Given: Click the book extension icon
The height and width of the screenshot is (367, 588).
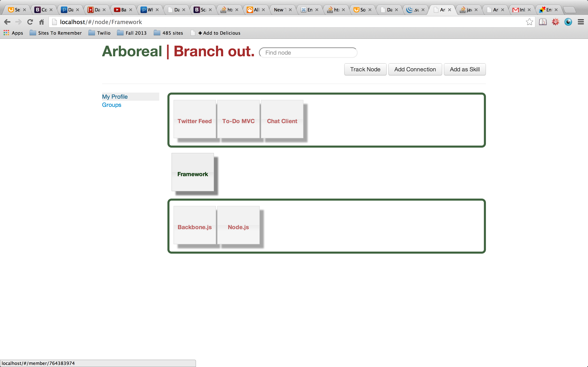Looking at the screenshot, I should (542, 22).
